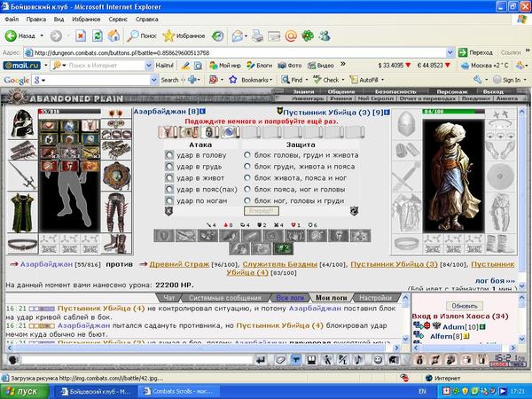532x399 pixels.
Task: Open the Поиск search tool
Action: [x=142, y=35]
